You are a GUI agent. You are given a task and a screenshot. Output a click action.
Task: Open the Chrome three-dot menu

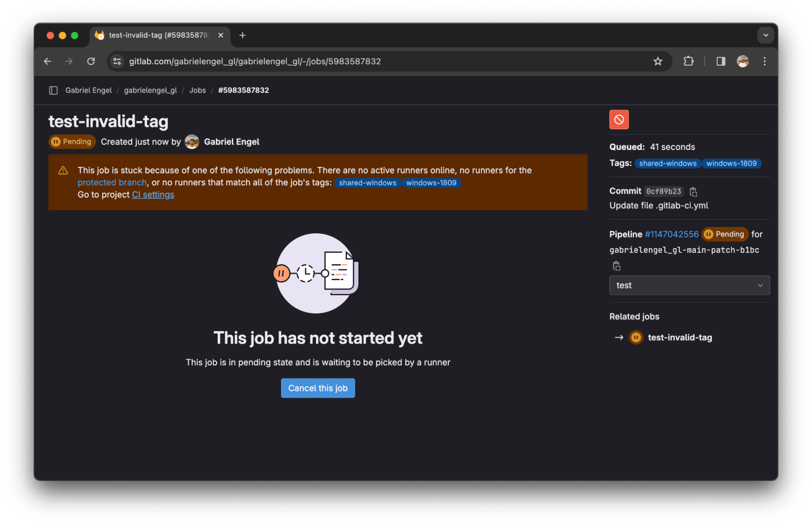click(x=764, y=61)
